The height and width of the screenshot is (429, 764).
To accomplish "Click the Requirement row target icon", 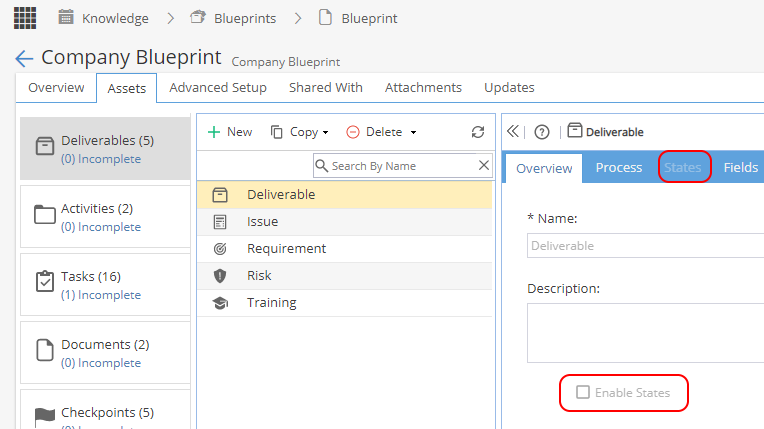I will (220, 249).
